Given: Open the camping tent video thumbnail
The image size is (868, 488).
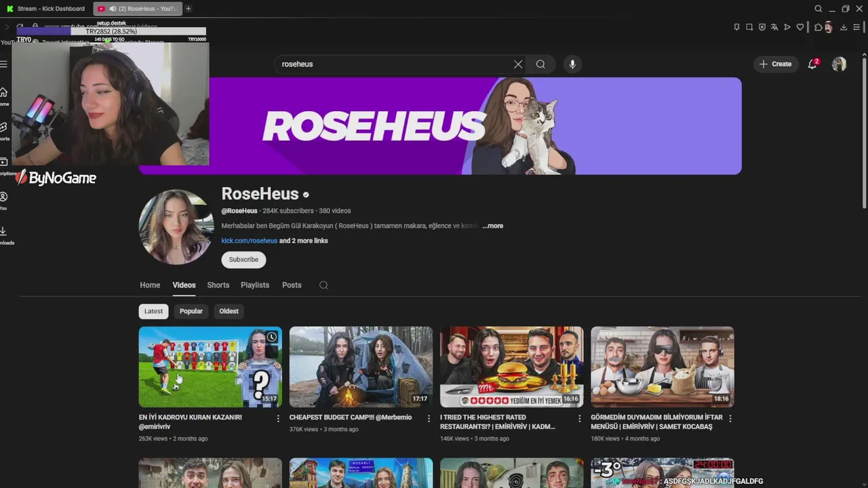Looking at the screenshot, I should tap(361, 367).
